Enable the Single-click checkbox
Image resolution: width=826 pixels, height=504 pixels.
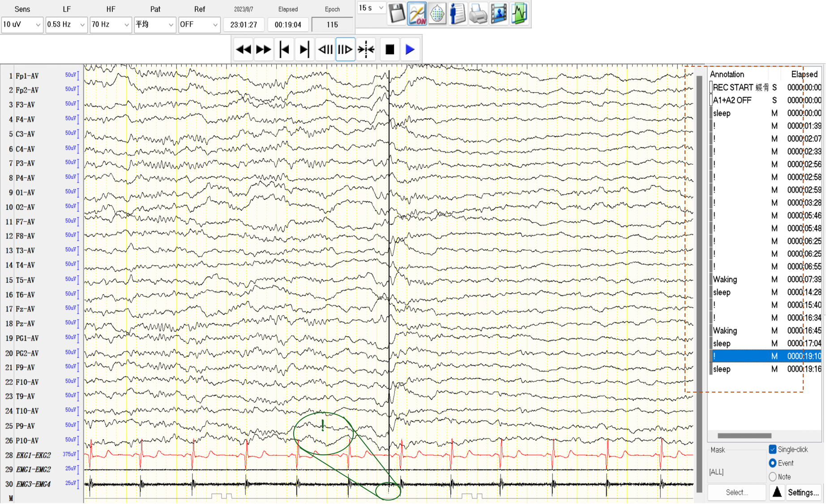(773, 449)
